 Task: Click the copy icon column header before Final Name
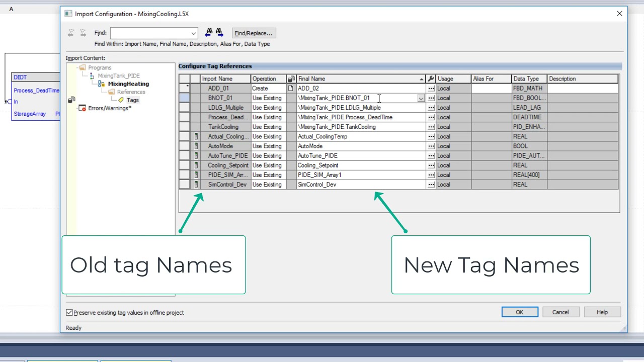[291, 79]
